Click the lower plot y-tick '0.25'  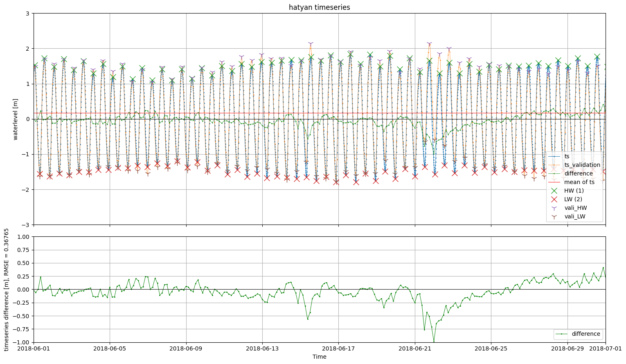[x=24, y=276]
